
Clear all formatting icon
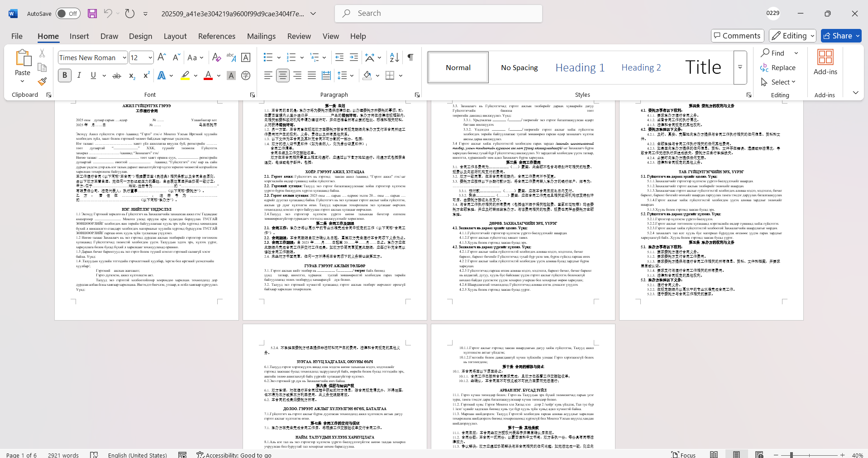click(x=216, y=57)
